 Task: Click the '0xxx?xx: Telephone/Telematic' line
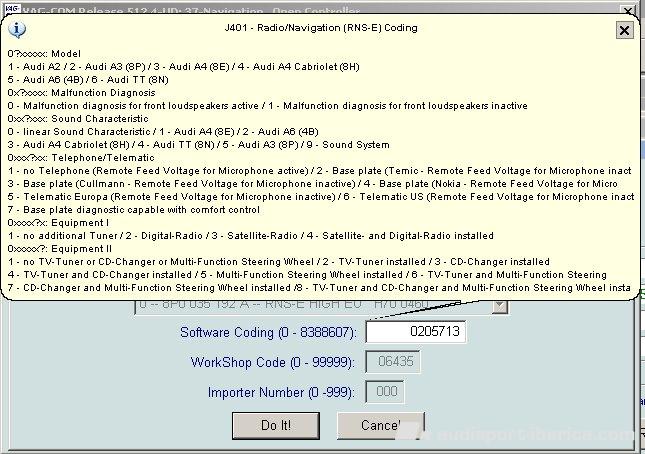click(81, 158)
